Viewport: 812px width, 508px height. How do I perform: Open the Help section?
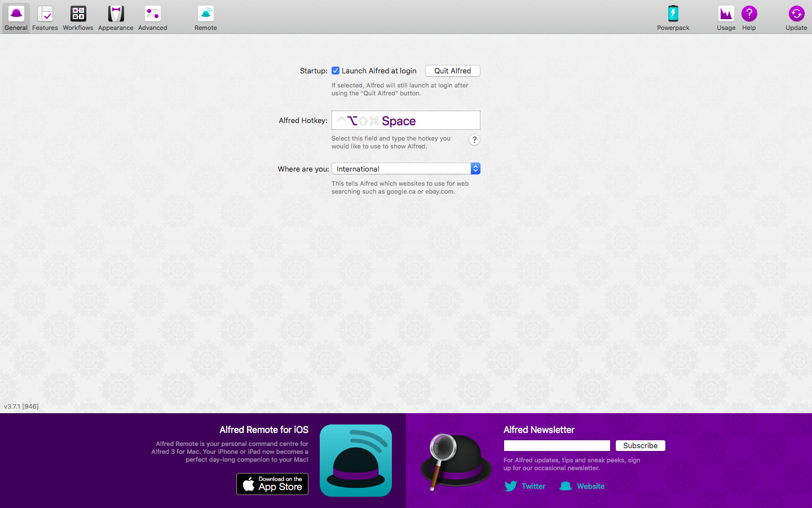(749, 17)
